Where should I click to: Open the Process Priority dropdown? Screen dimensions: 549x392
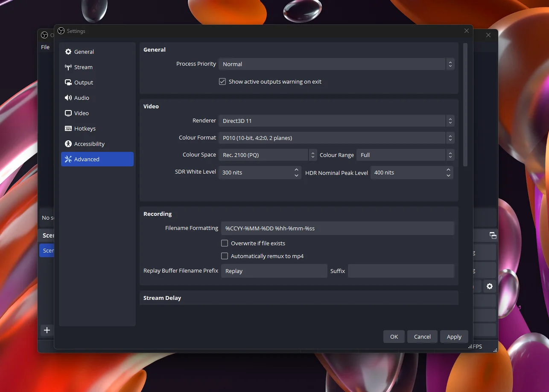[336, 64]
